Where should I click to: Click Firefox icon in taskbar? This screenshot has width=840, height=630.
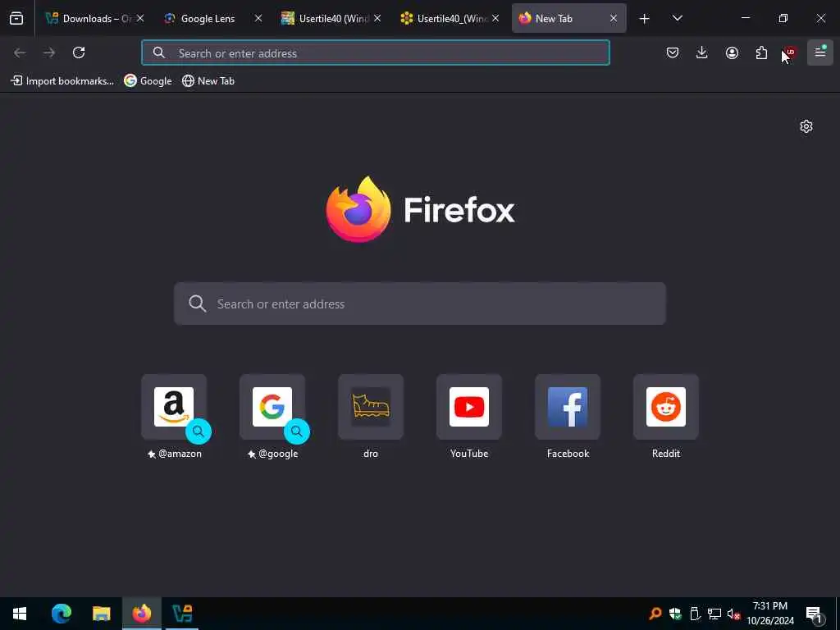142,614
